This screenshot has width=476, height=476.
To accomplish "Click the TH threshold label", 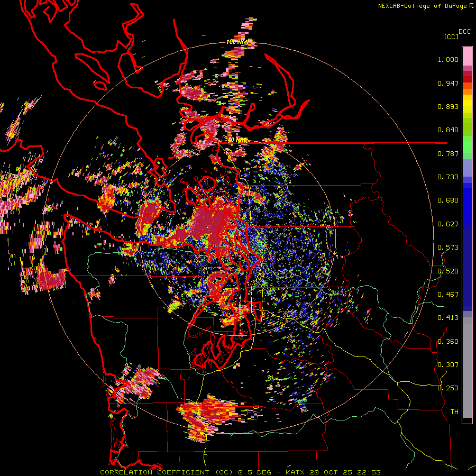I will coord(454,412).
